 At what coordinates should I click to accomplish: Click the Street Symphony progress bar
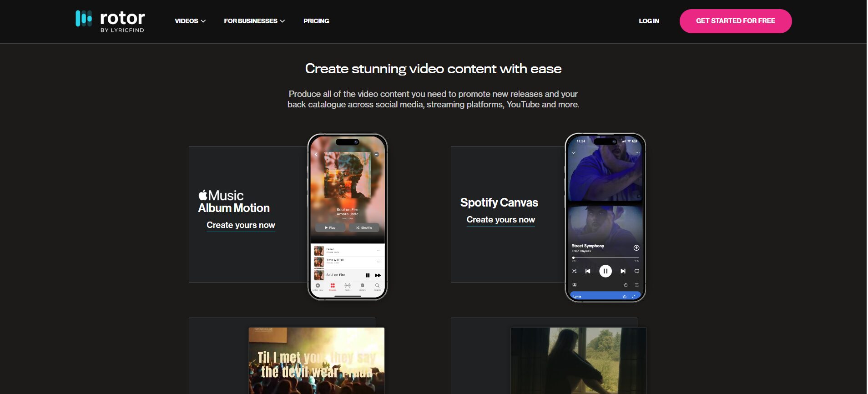tap(605, 258)
